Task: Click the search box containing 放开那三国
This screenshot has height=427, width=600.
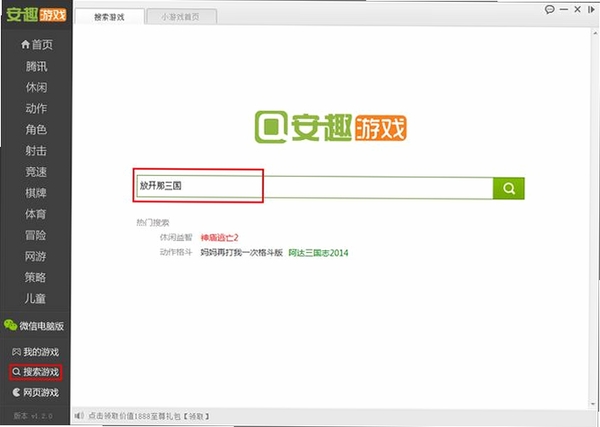Action: click(x=315, y=187)
